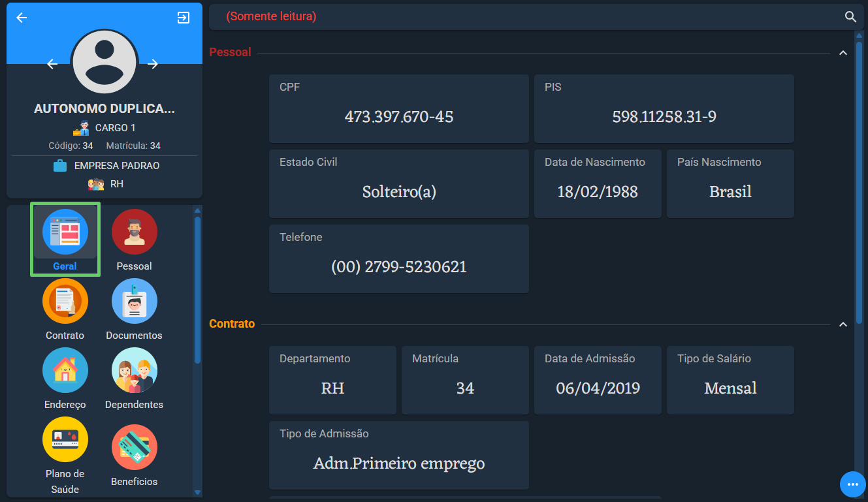Image resolution: width=868 pixels, height=502 pixels.
Task: Click the Departamento card RH
Action: pyautogui.click(x=332, y=380)
